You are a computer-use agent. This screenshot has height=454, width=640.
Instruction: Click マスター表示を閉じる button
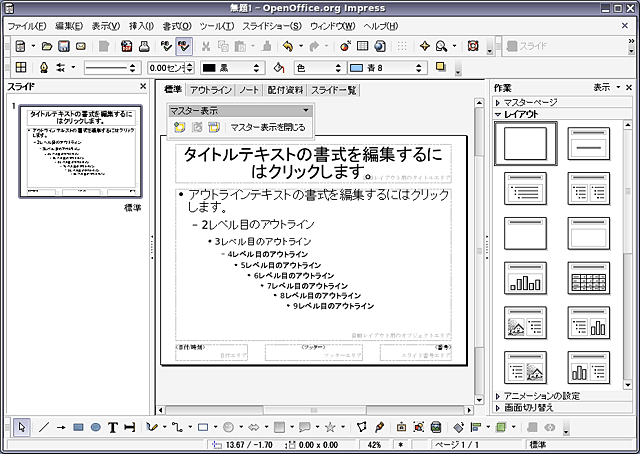tap(267, 127)
